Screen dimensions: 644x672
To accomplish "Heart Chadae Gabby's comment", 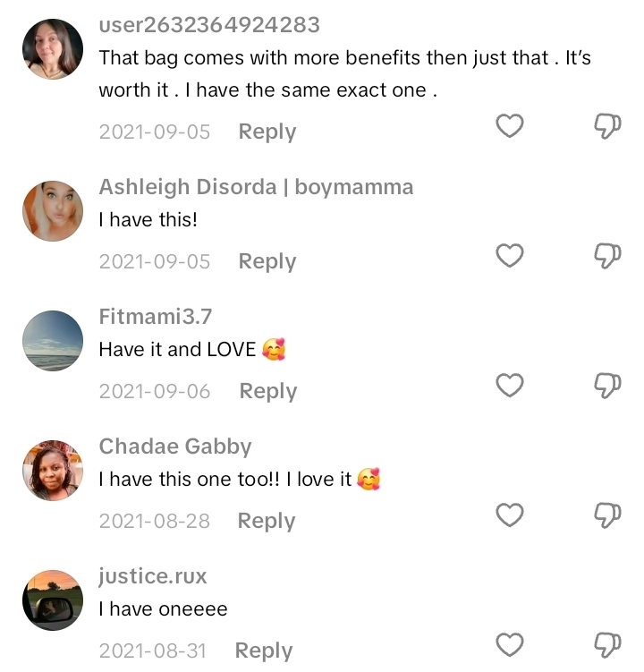I will tap(509, 515).
